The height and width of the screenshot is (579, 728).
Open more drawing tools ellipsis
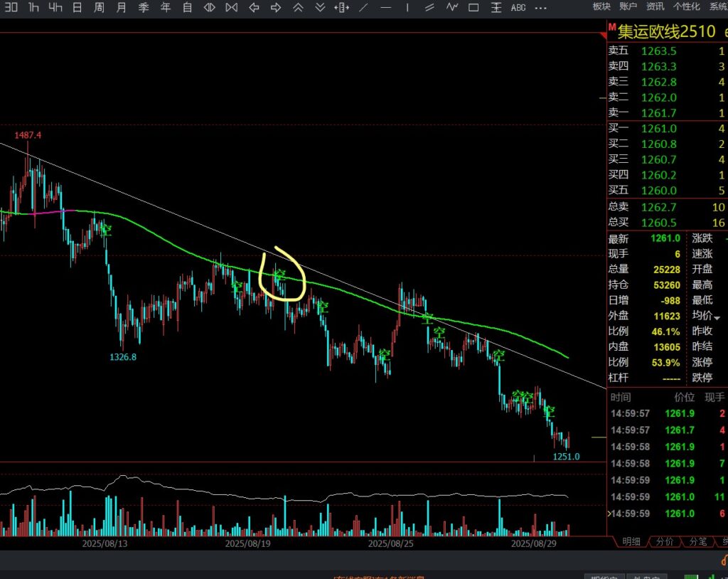tap(540, 8)
